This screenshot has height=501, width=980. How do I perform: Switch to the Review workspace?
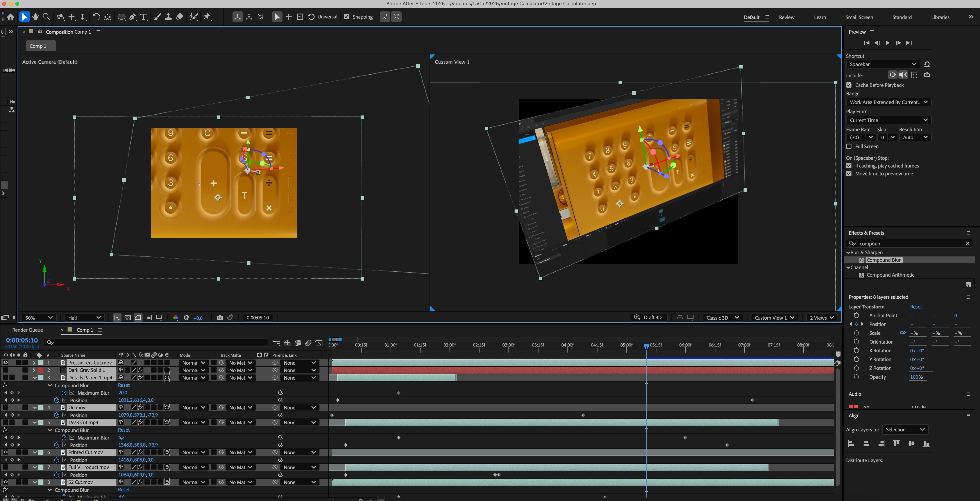(x=786, y=17)
